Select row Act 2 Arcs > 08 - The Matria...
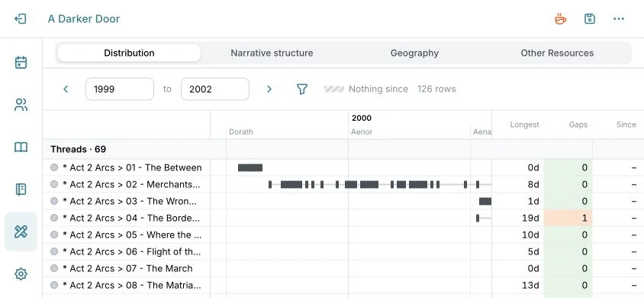The image size is (644, 298). pos(131,285)
